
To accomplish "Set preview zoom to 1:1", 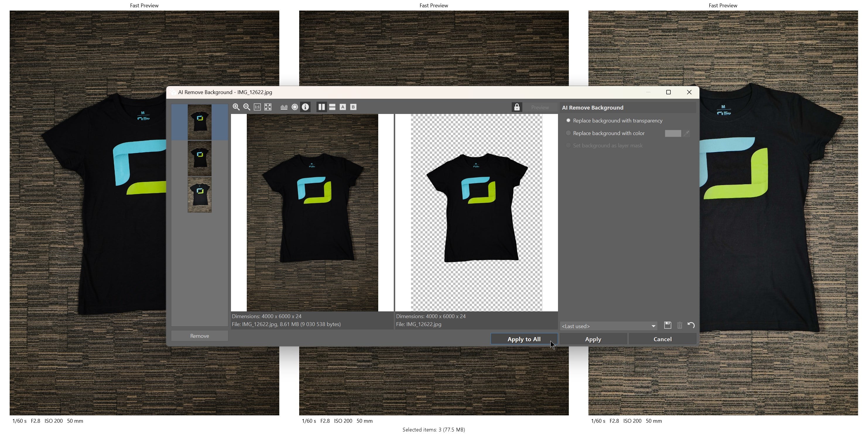I will tap(257, 107).
